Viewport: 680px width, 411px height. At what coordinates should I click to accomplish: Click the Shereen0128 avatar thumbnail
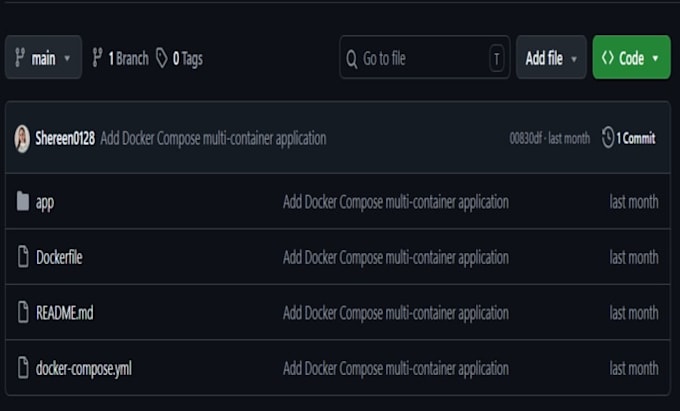[x=22, y=139]
